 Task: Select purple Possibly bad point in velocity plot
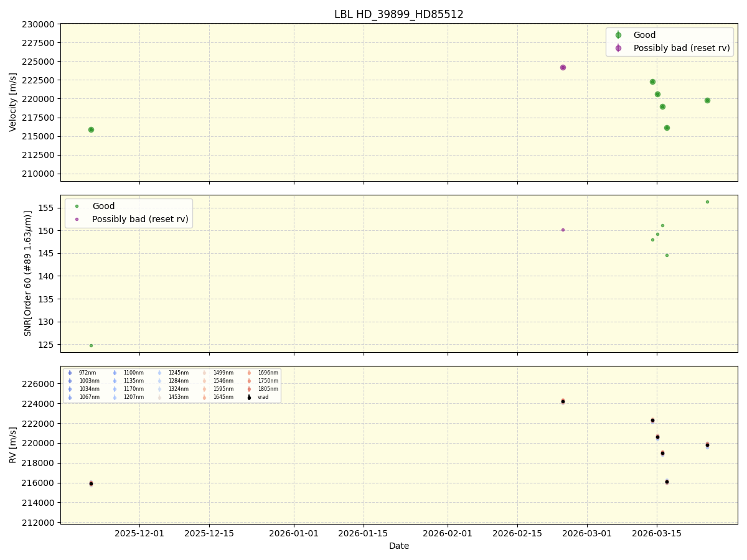click(563, 67)
